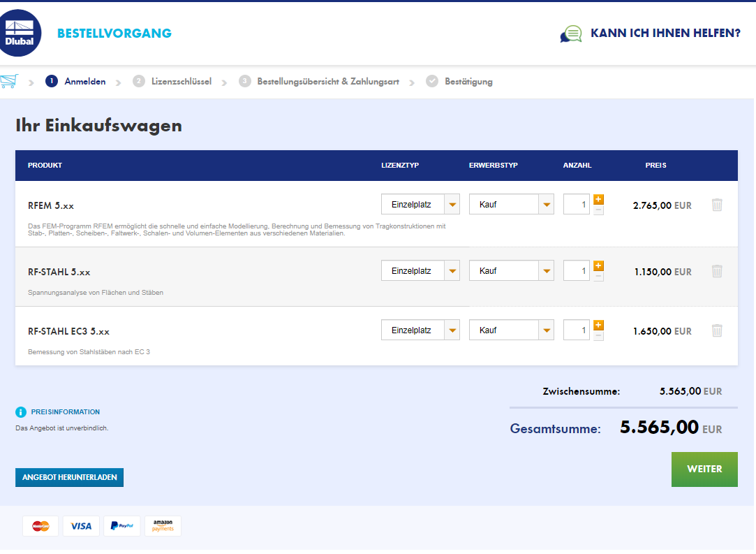Select the PayPal payment icon
Screen dimensions: 756x554
(121, 525)
